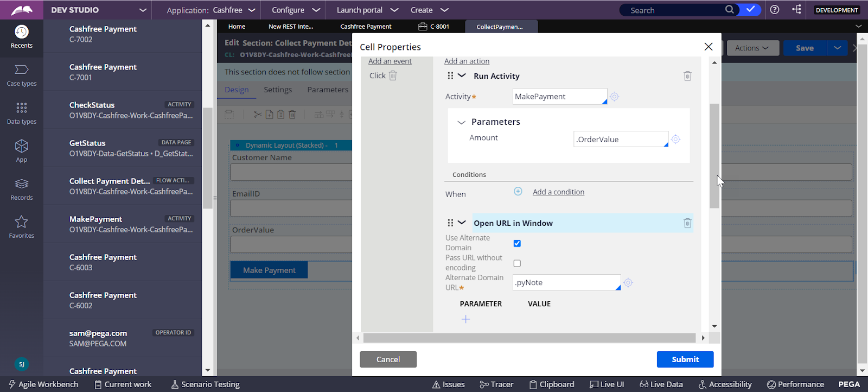This screenshot has width=868, height=392.
Task: Open the Create menu
Action: pos(429,10)
